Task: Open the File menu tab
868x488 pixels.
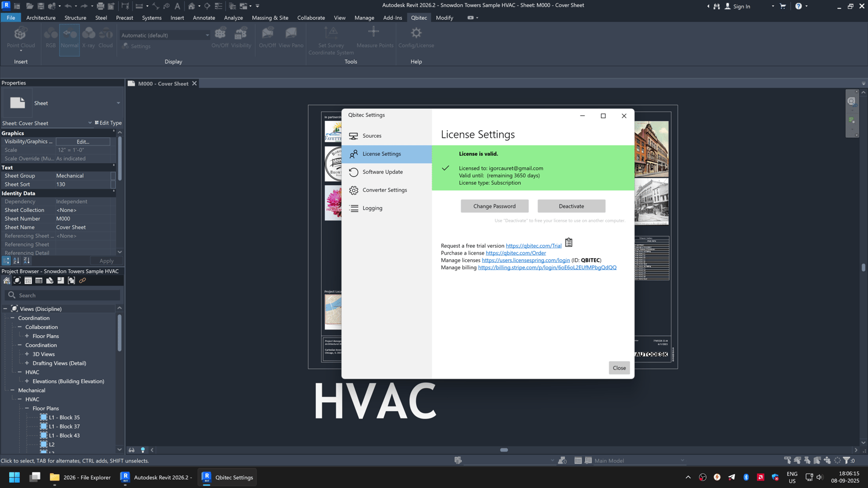Action: 11,18
